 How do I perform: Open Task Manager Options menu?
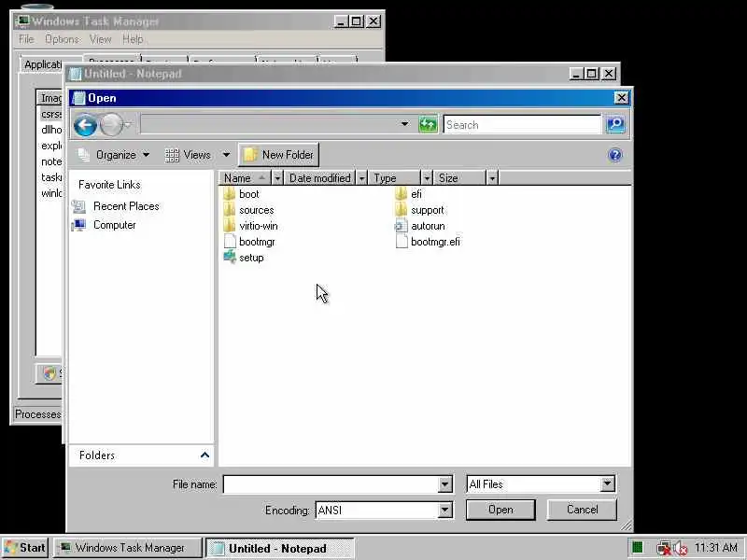pyautogui.click(x=63, y=39)
